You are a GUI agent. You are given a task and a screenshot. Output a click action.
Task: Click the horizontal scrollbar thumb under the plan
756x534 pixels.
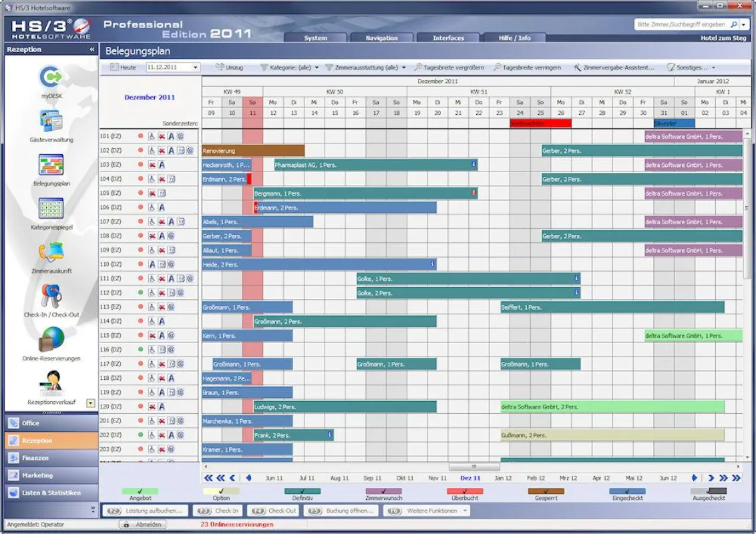click(x=474, y=467)
